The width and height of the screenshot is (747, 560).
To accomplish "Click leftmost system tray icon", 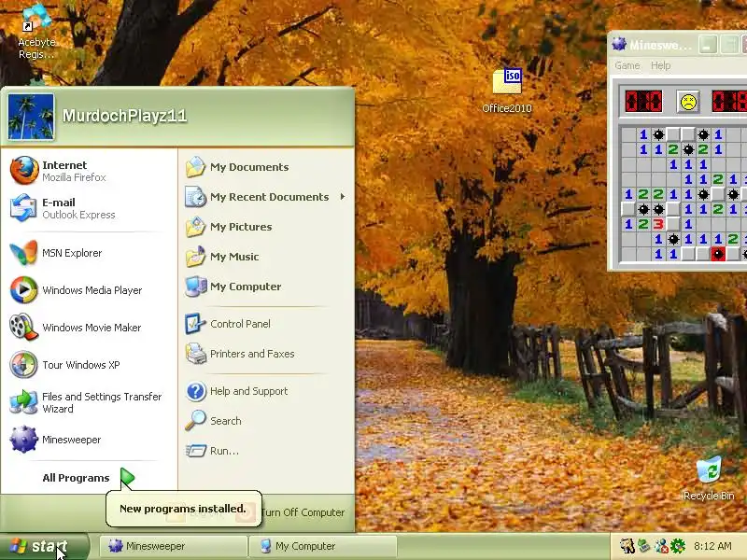I will 627,546.
